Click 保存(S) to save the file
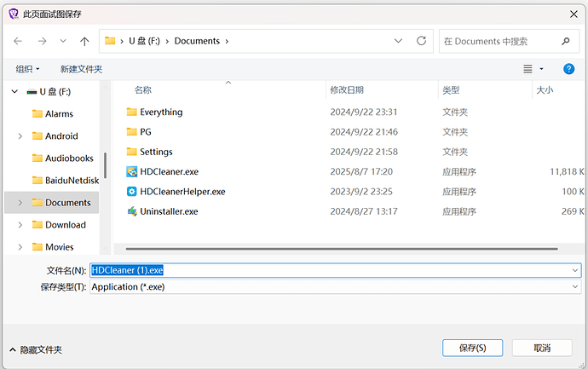 [472, 348]
